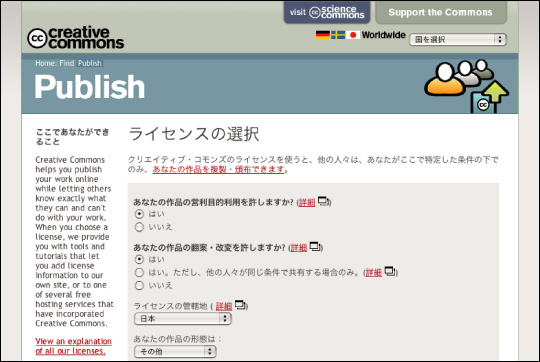Click the large Publish page title
Screen dimensions: 540x362
click(90, 87)
